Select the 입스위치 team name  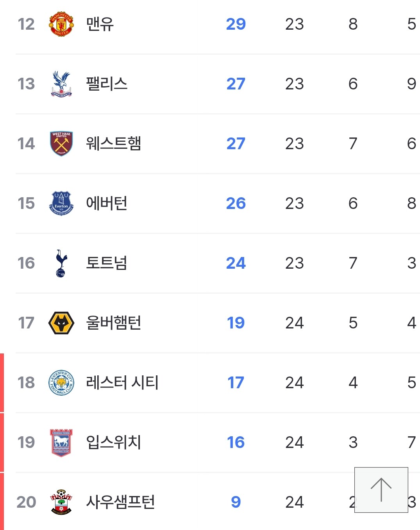[x=113, y=442]
